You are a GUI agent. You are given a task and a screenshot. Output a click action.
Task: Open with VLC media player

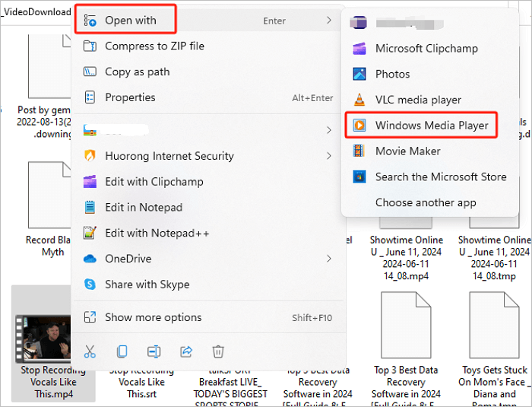(x=417, y=100)
